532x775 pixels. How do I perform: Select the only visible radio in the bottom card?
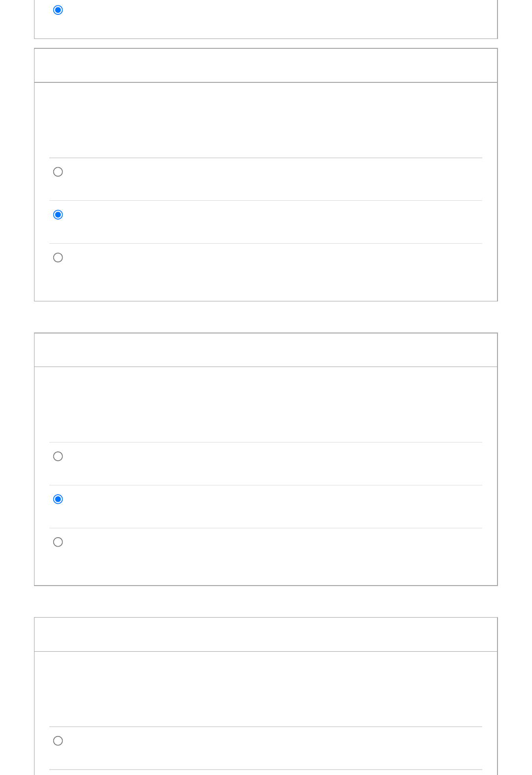point(58,741)
